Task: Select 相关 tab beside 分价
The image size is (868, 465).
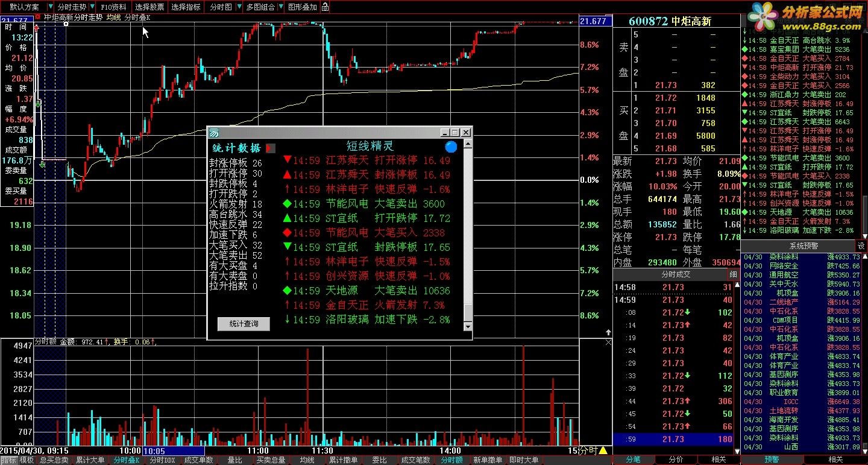Action: [x=719, y=460]
